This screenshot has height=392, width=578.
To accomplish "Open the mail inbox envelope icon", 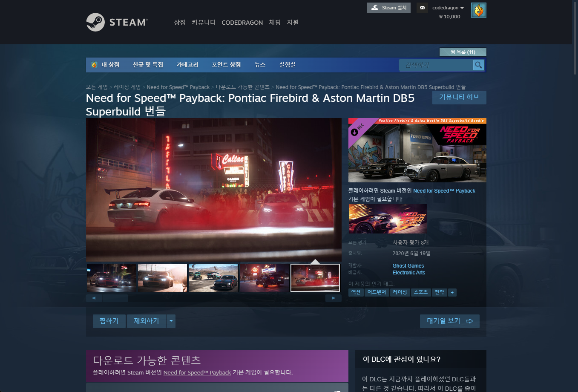I will [422, 8].
